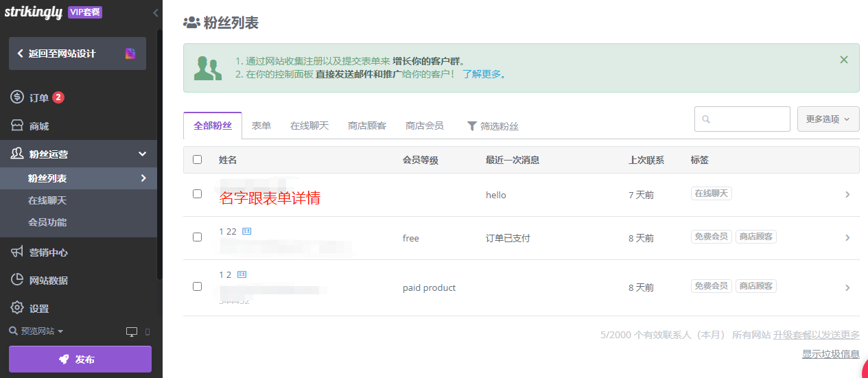Click the VIP套餐 badge
The image size is (868, 378).
click(x=85, y=12)
